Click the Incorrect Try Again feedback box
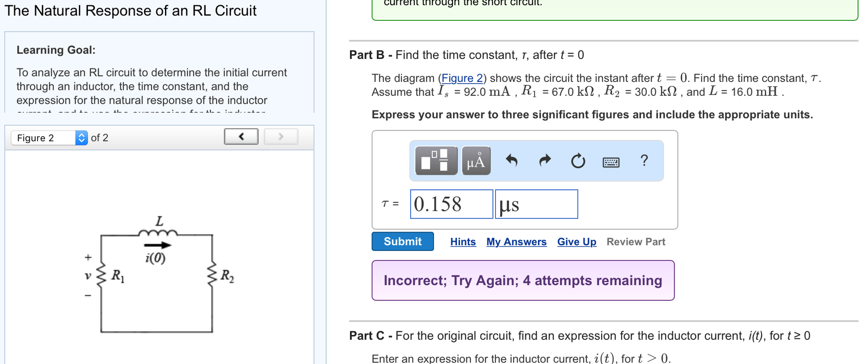The image size is (868, 364). 523,280
